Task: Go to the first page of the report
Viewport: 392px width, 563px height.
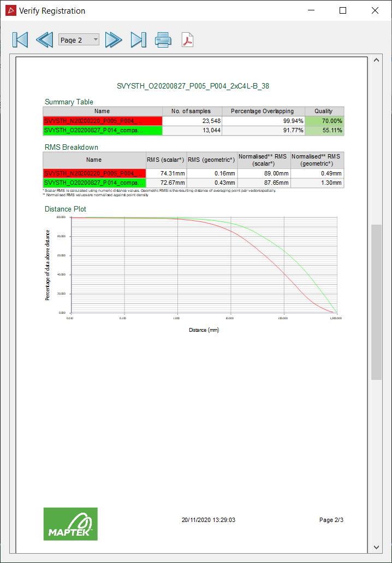Action: [x=20, y=40]
